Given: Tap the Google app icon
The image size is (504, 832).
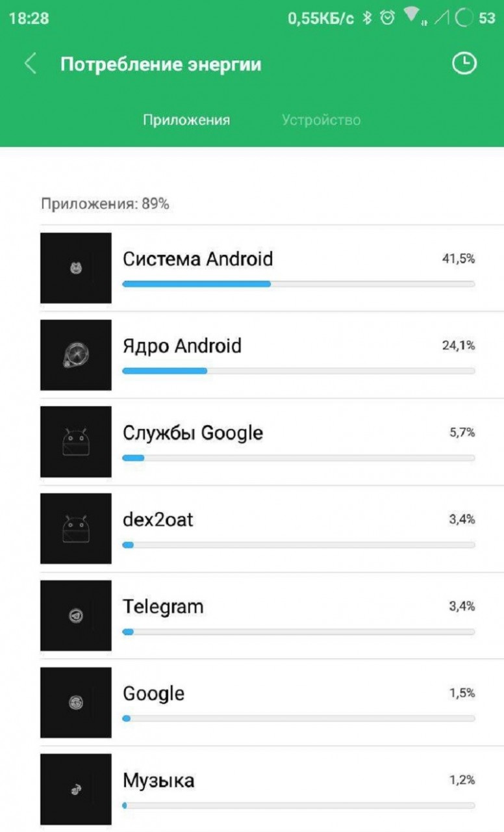Looking at the screenshot, I should click(76, 703).
